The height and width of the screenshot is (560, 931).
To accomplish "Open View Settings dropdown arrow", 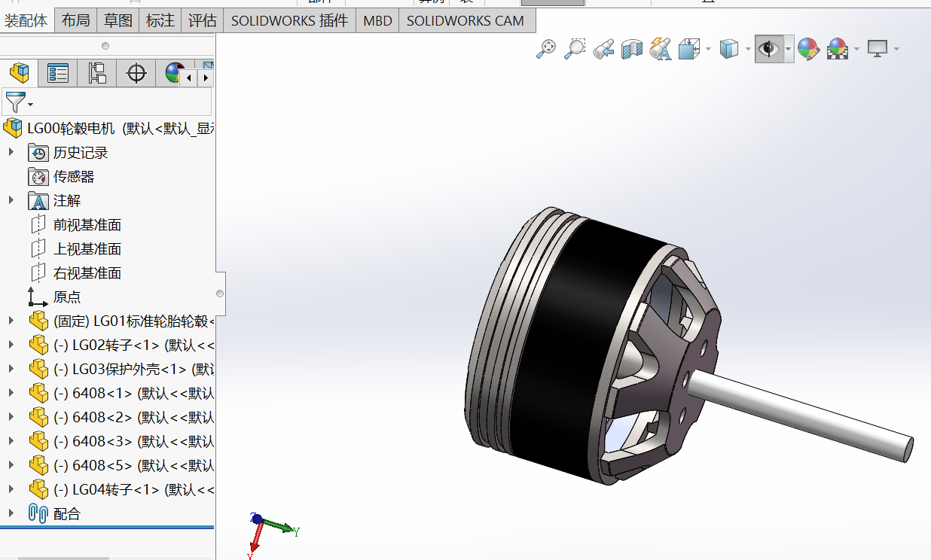I will [x=896, y=50].
